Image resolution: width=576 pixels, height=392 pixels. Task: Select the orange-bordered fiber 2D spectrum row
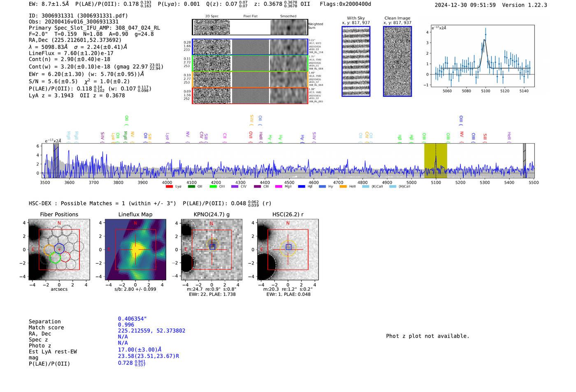click(250, 79)
